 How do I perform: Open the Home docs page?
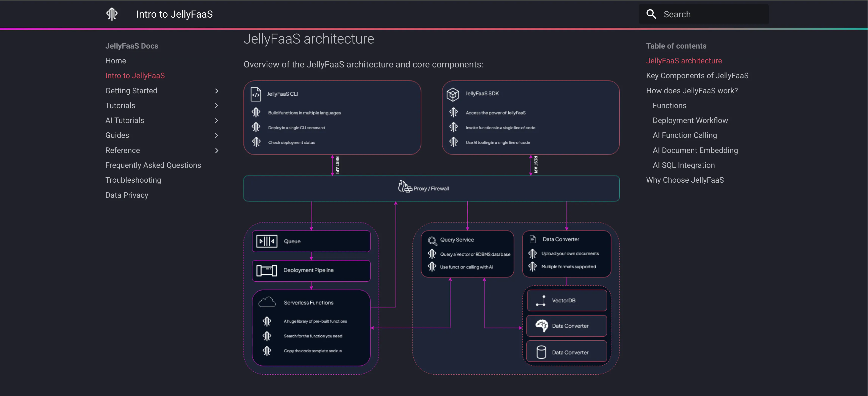click(116, 61)
